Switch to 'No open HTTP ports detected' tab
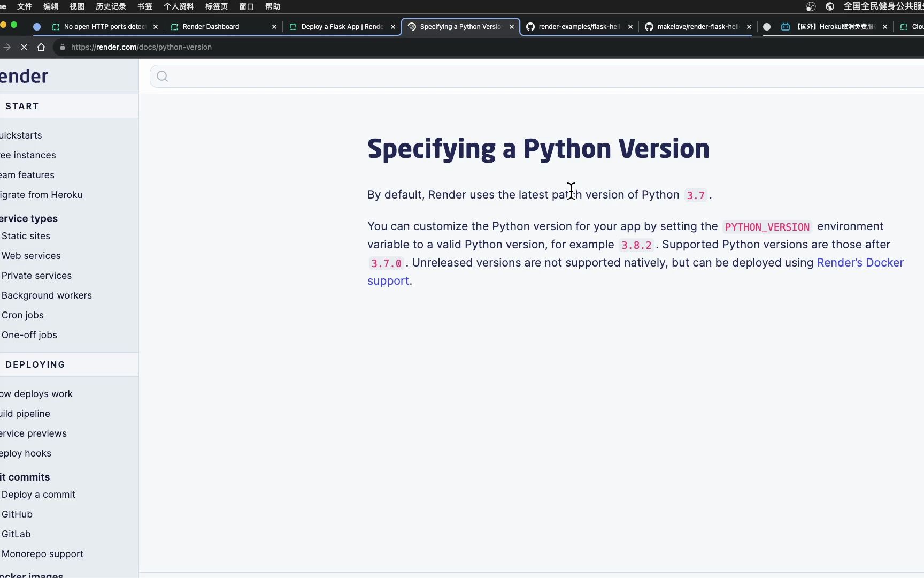This screenshot has width=924, height=578. coord(105,27)
